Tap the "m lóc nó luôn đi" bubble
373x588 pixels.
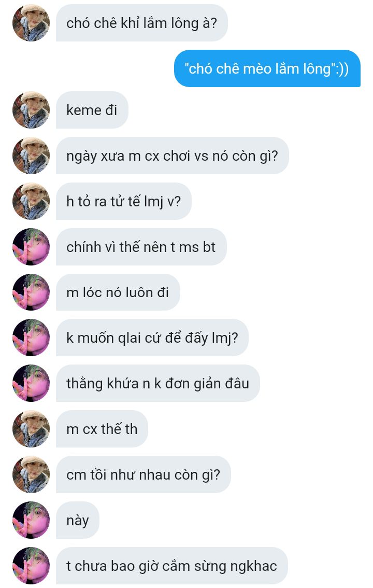coord(118,292)
